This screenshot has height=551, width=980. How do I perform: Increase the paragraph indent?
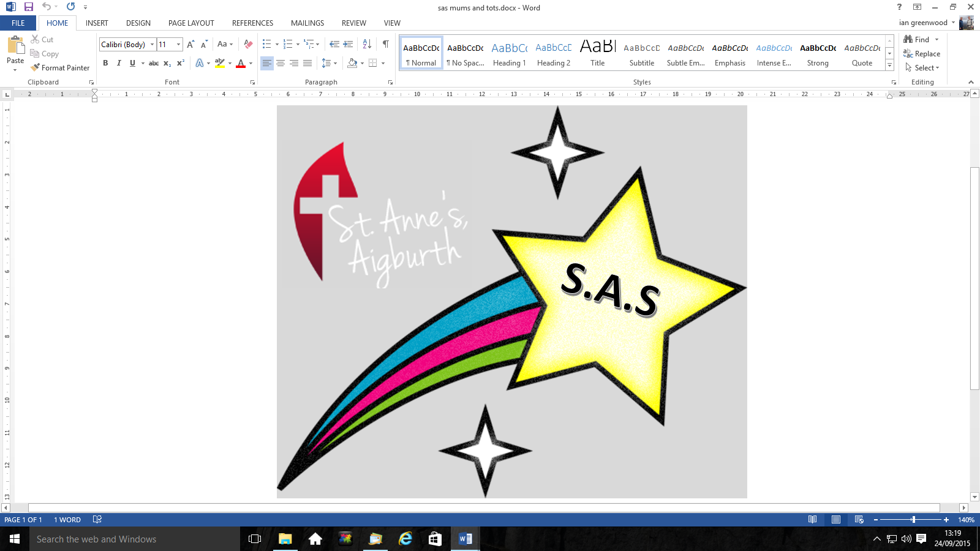348,44
